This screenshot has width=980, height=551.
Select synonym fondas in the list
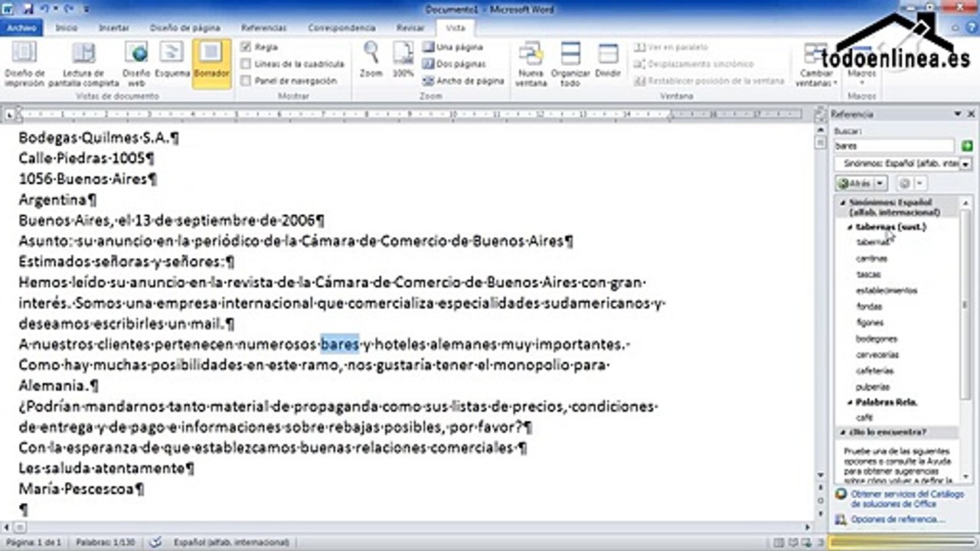coord(868,306)
